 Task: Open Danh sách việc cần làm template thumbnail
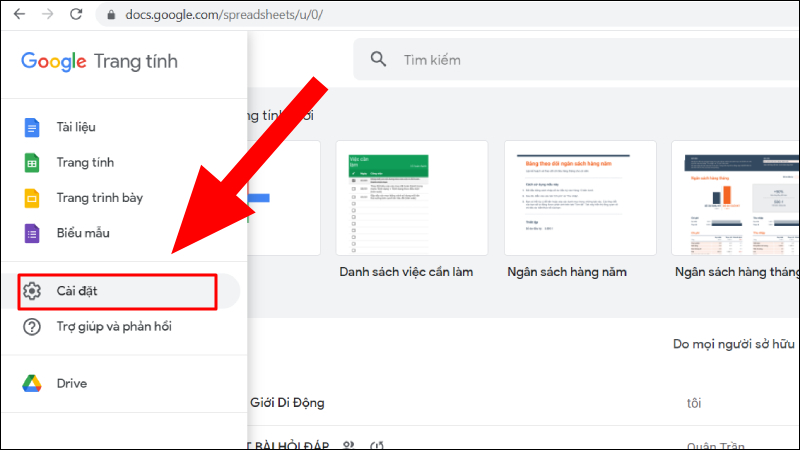coord(412,198)
